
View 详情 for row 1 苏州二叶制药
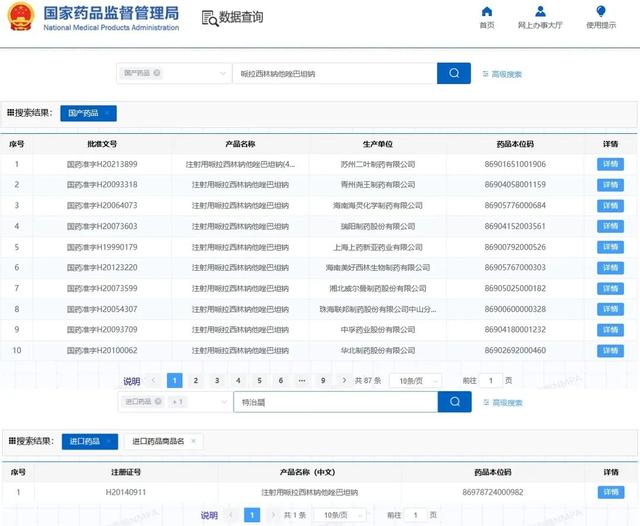[x=610, y=164]
